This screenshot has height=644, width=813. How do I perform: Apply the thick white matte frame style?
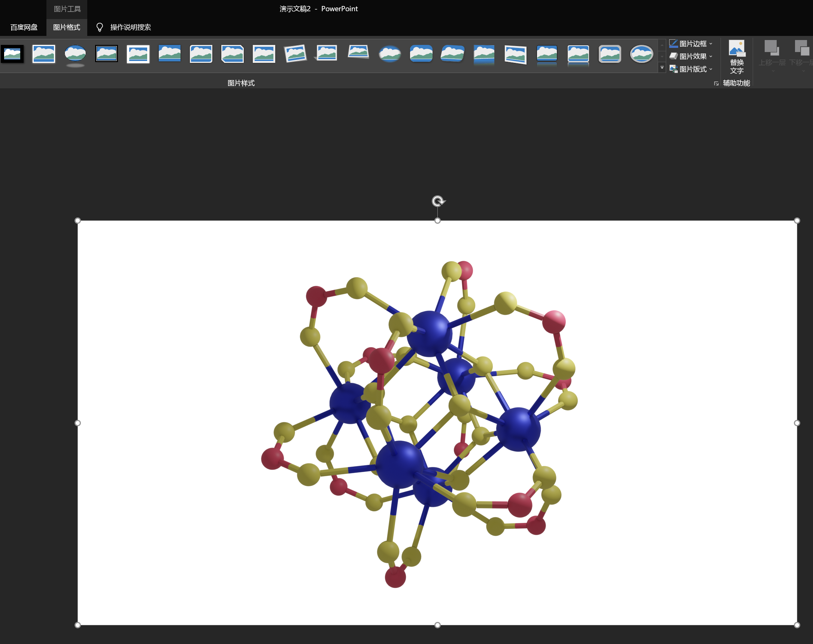pyautogui.click(x=138, y=54)
